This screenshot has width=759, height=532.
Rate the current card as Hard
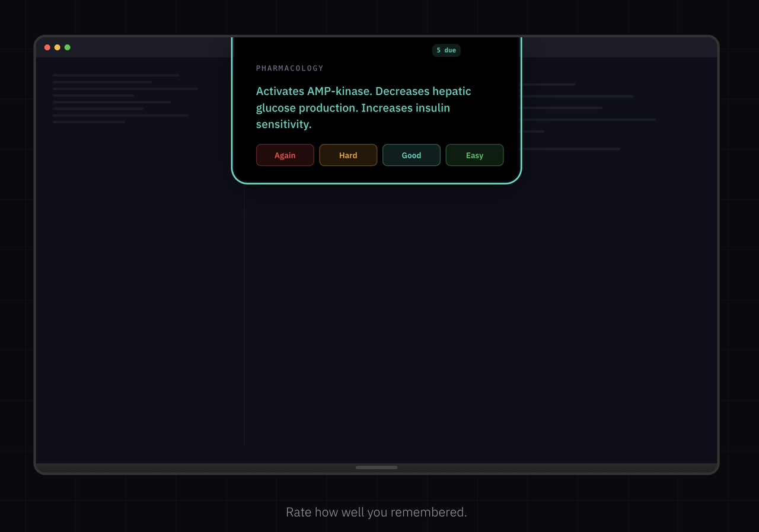348,155
